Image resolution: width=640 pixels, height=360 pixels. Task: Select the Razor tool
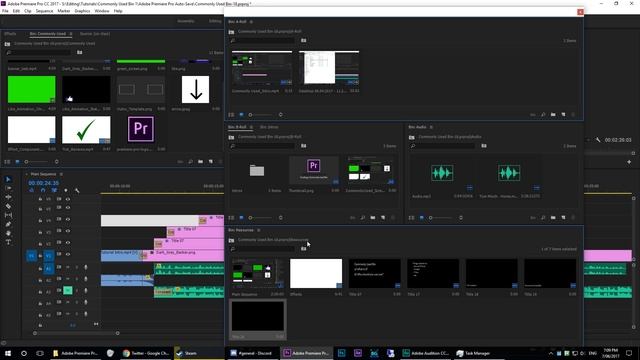8,206
